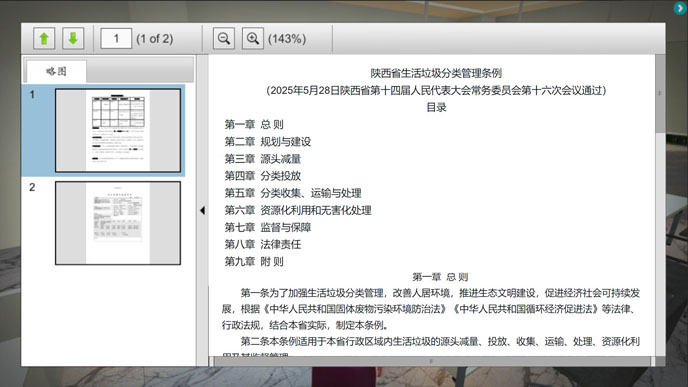Click the line 第九章 附则
Viewport: 688px width, 387px height.
[254, 262]
